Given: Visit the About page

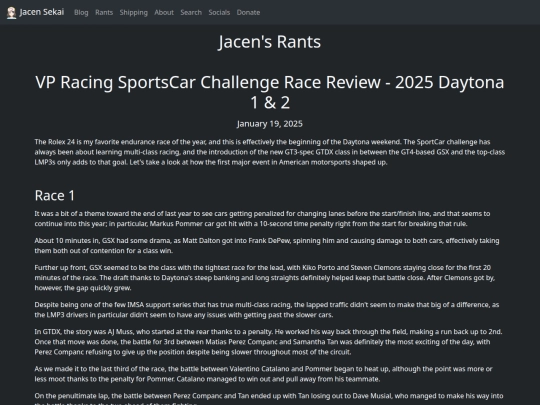Looking at the screenshot, I should point(164,12).
